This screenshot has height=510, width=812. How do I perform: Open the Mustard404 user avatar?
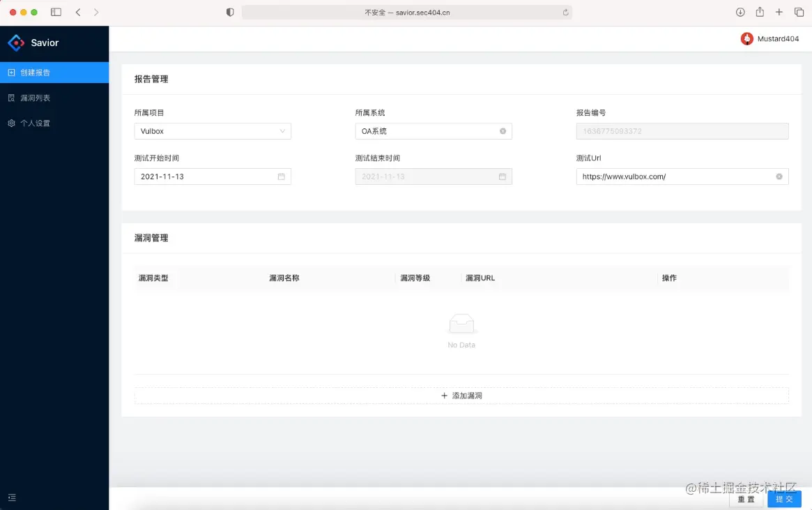(x=746, y=39)
